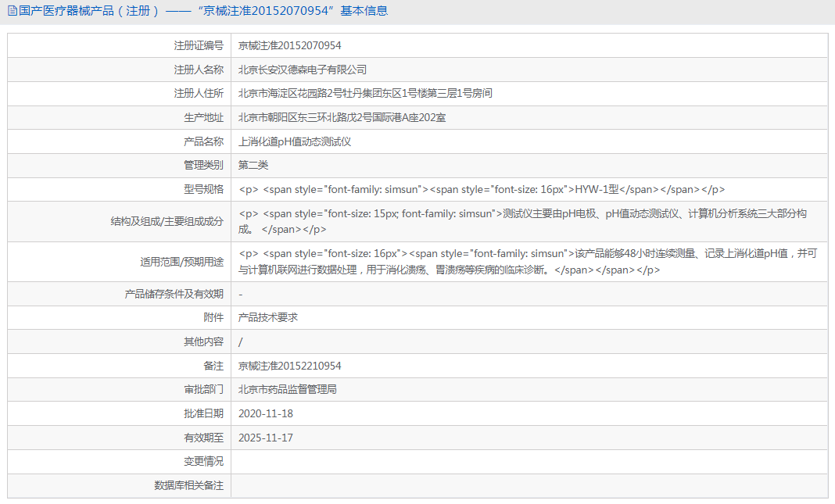Click the 注册人名称 label
The height and width of the screenshot is (504, 835).
tap(199, 70)
